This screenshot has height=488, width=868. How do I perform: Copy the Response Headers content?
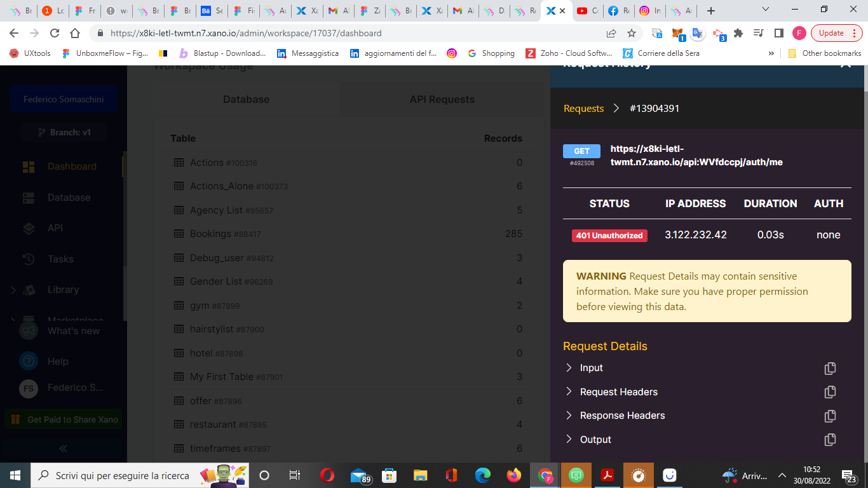(x=830, y=416)
